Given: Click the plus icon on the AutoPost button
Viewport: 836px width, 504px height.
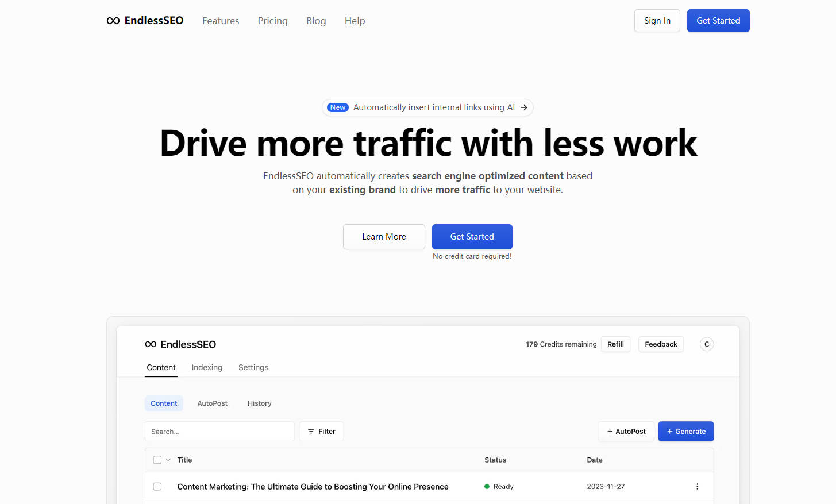Looking at the screenshot, I should 608,431.
